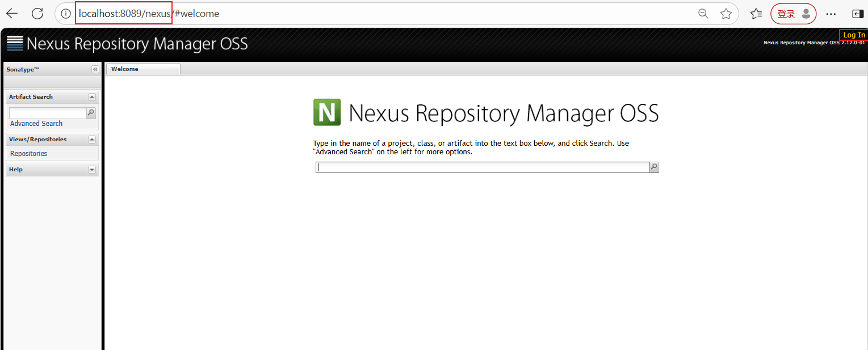Viewport: 868px width, 350px height.
Task: Open the browser sidebar toggle icon
Action: click(857, 14)
